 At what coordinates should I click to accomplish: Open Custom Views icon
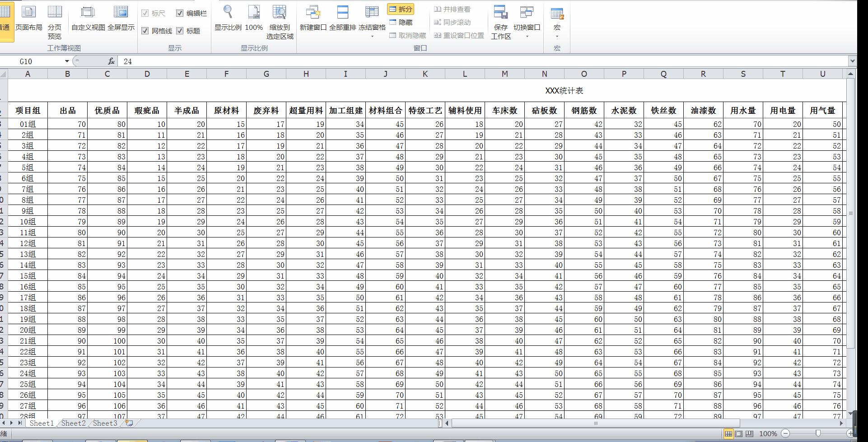(x=88, y=13)
